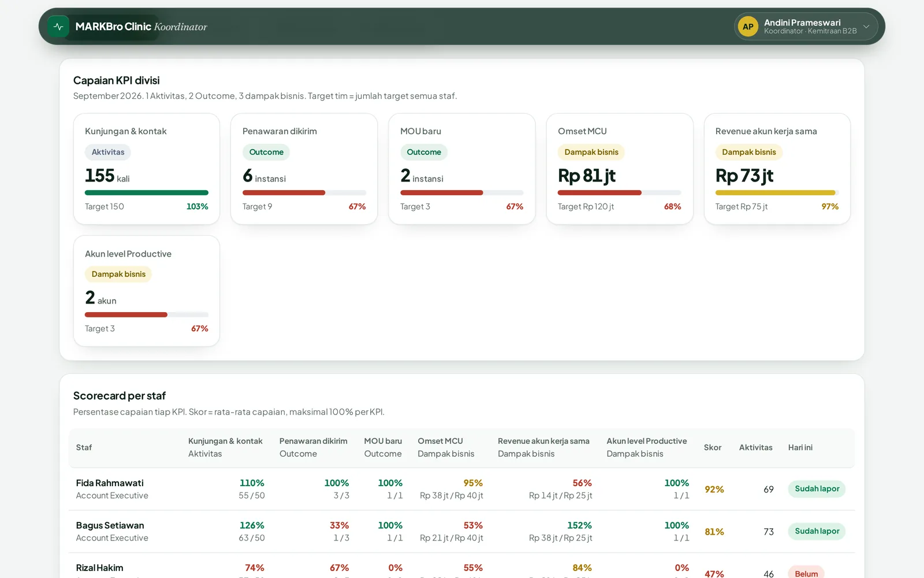Click Bagus Setiawan's 152% revenue value
This screenshot has width=924, height=578.
click(x=579, y=525)
